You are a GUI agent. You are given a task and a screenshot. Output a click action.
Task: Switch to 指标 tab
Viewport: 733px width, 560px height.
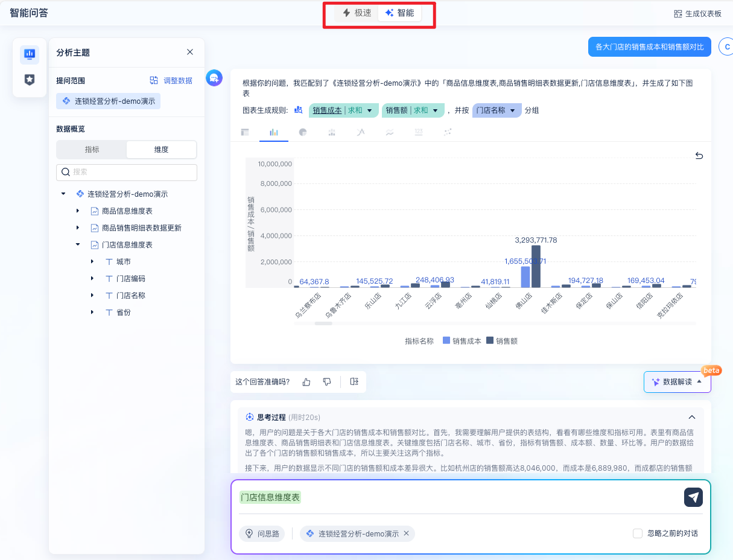92,150
